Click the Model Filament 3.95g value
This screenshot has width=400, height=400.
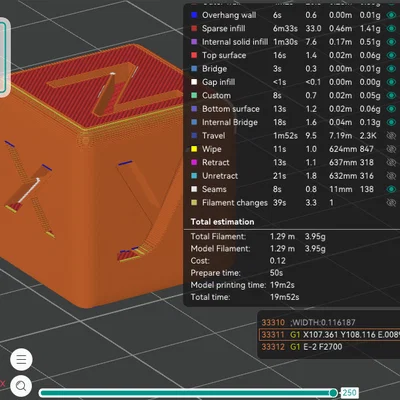point(315,249)
